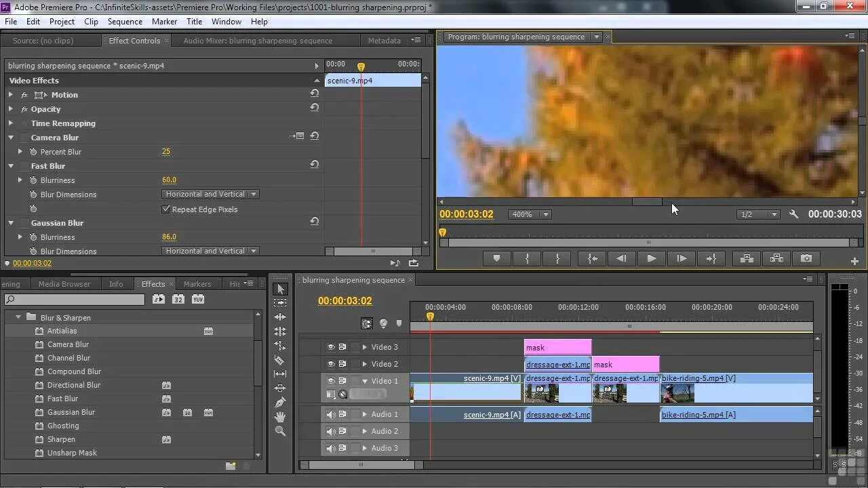
Task: Mute Audio 1 track speaker
Action: (x=331, y=414)
